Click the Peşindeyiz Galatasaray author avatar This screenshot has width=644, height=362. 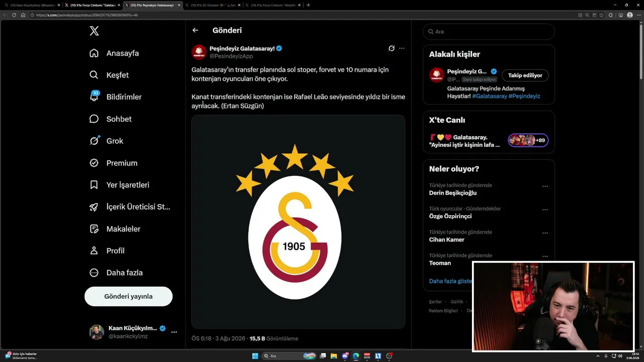click(x=199, y=52)
